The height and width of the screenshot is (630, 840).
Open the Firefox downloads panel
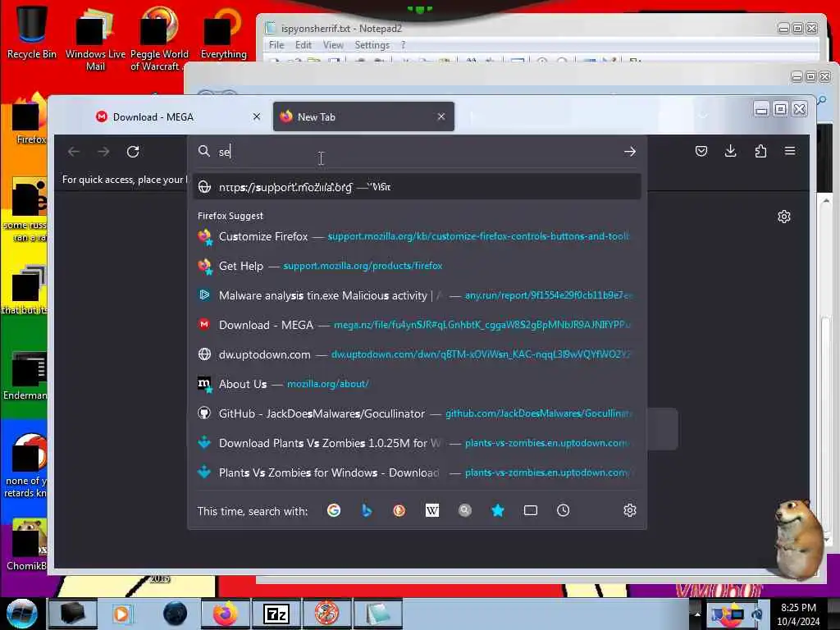point(730,151)
